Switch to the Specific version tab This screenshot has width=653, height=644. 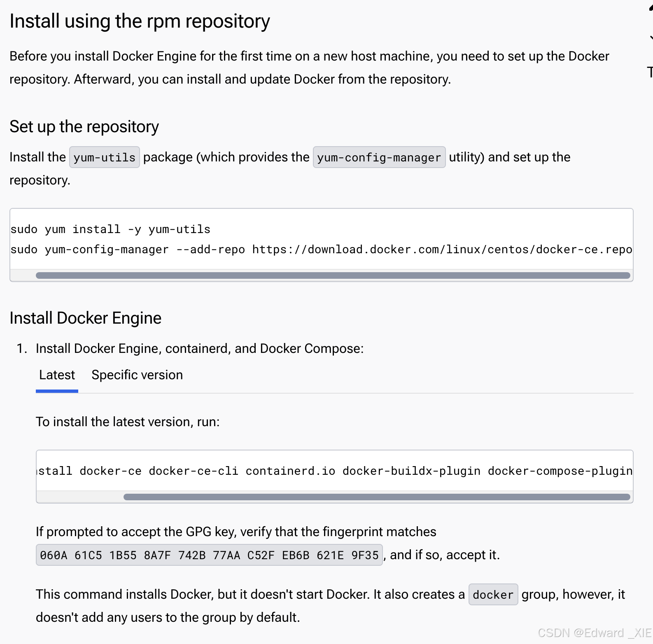pos(137,375)
